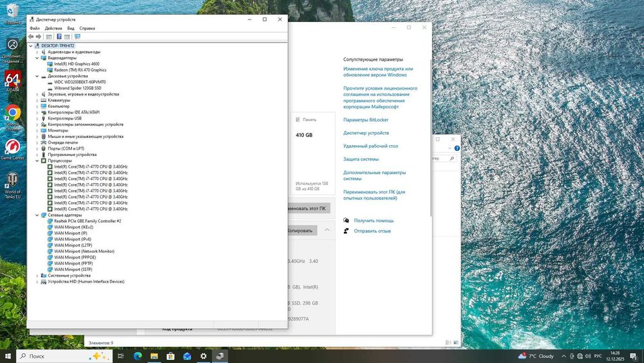Viewport: 644px width, 363px height.
Task: Click the blue help icon in Explorer window
Action: [457, 148]
